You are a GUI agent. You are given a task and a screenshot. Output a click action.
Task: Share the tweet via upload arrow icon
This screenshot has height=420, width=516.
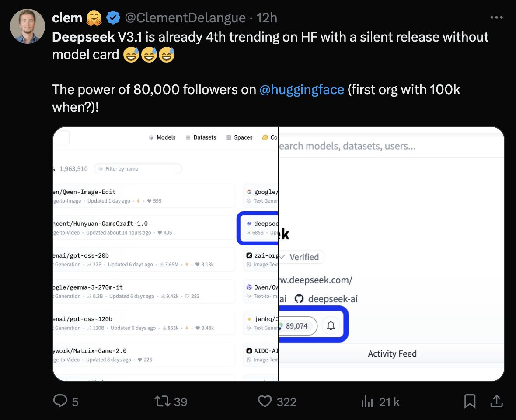[497, 401]
